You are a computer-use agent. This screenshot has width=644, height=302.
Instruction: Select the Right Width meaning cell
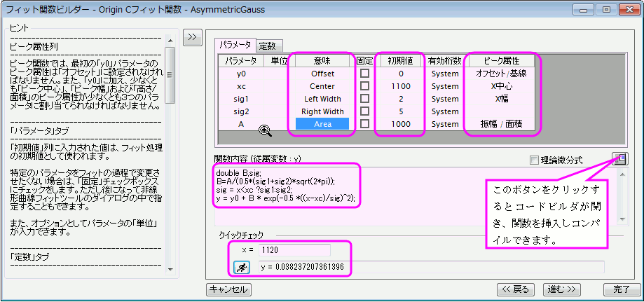(322, 111)
